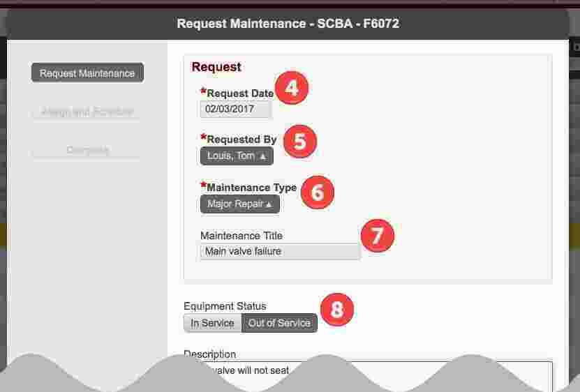The width and height of the screenshot is (580, 392).
Task: Click the Request section heading
Action: pyautogui.click(x=216, y=67)
